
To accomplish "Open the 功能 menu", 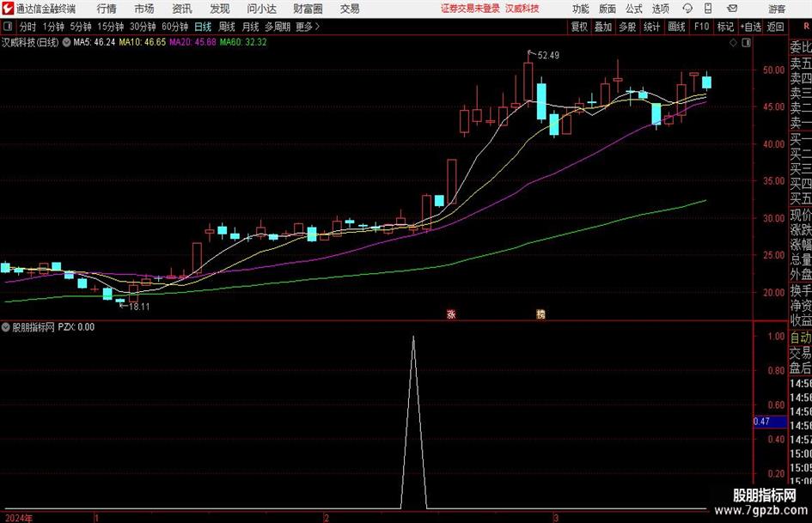I will [581, 9].
